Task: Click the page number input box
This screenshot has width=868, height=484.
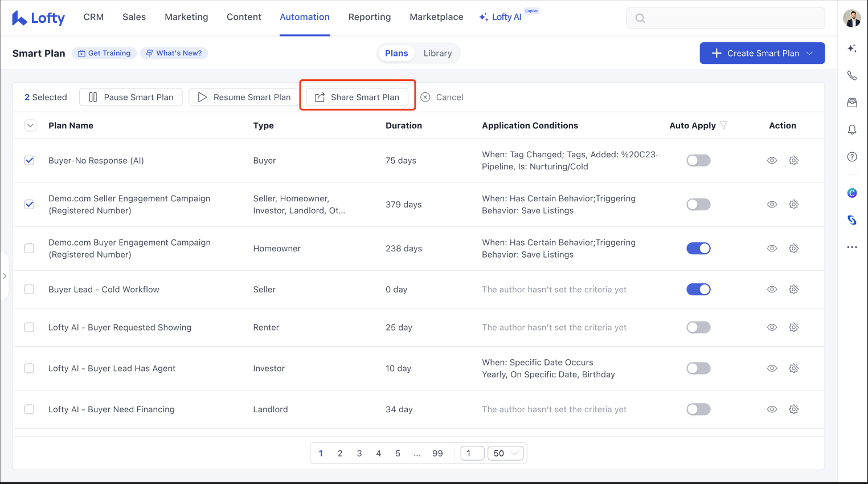Action: pyautogui.click(x=472, y=453)
